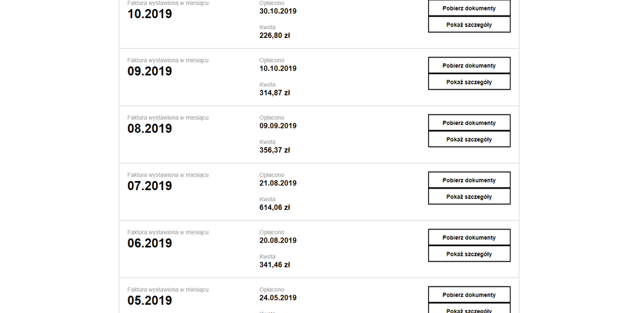This screenshot has width=644, height=313.
Task: Click the 226,80 zł invoice amount
Action: point(275,35)
